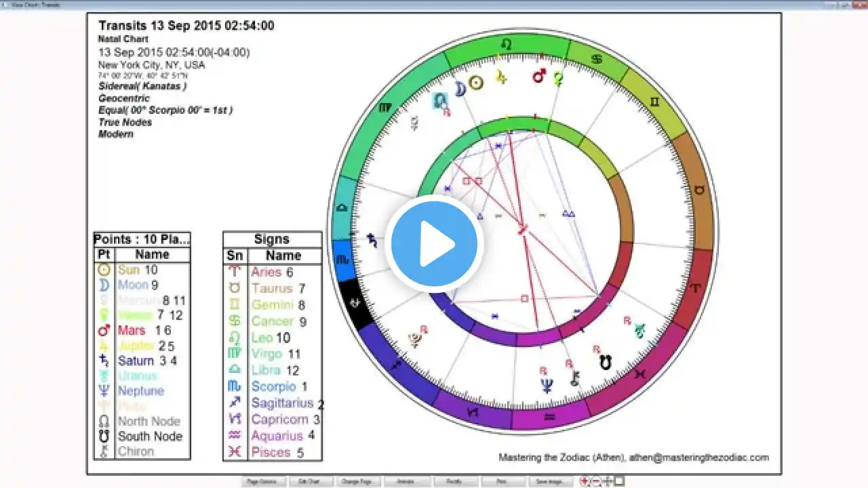Click the 'New York City, NY, USA' location text
868x488 pixels.
(151, 65)
